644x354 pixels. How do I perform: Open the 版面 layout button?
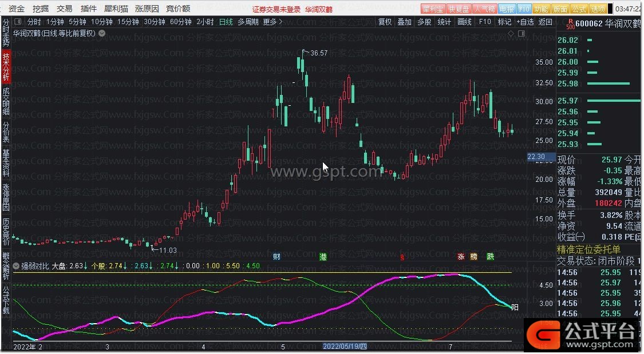point(560,9)
